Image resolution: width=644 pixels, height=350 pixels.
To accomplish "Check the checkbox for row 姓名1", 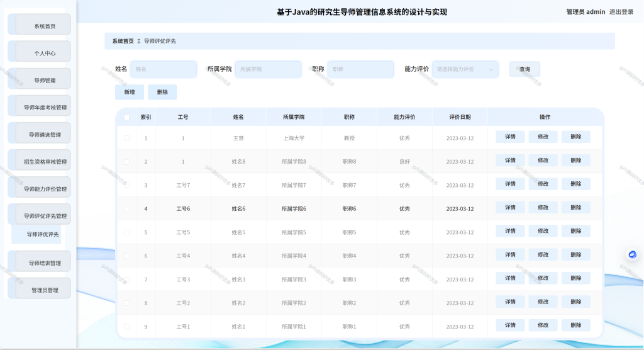I will click(x=126, y=327).
